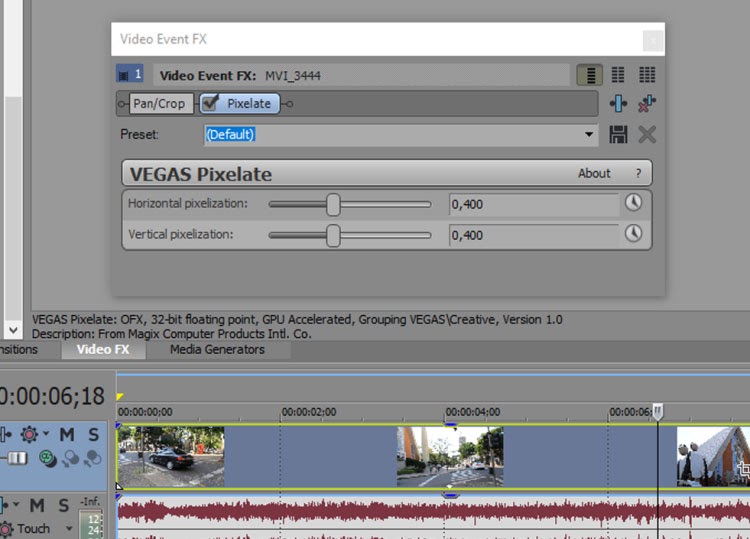The height and width of the screenshot is (539, 750).
Task: Click the Horizontal pixelization slider handle
Action: point(333,205)
